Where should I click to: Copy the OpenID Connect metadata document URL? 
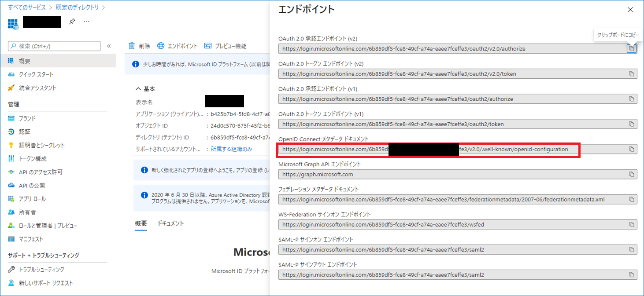(631, 149)
